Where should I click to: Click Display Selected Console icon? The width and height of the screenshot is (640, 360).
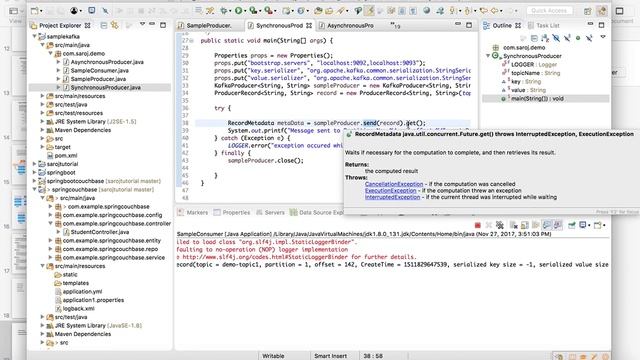(582, 225)
